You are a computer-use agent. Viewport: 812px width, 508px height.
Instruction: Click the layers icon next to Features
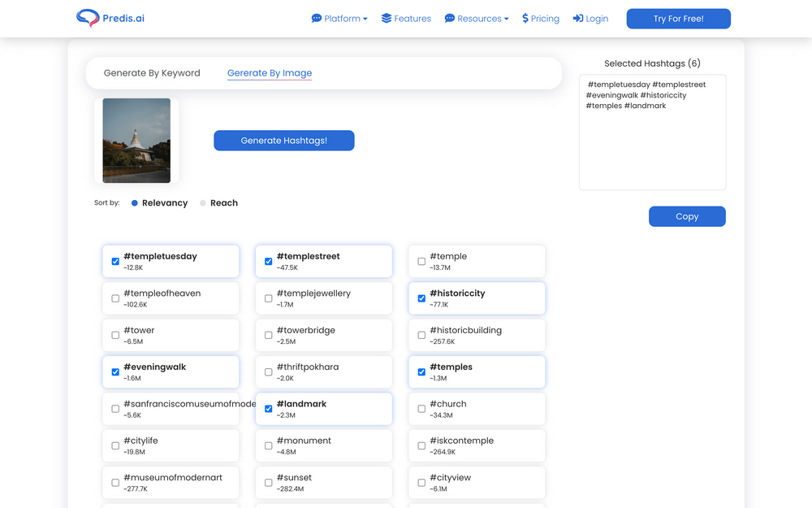coord(385,18)
